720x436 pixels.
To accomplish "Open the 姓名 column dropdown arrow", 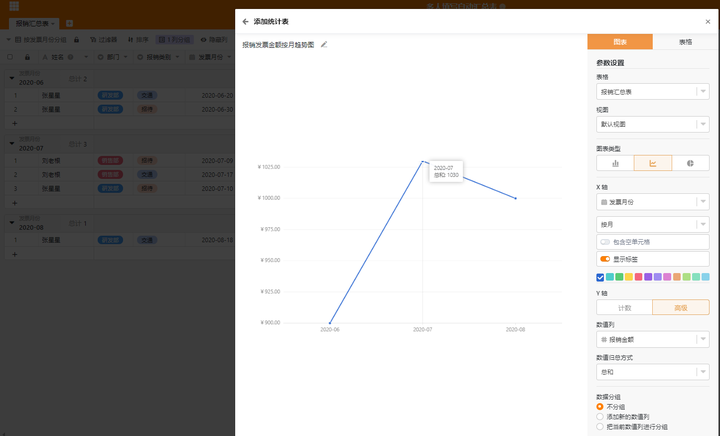I will pyautogui.click(x=86, y=57).
